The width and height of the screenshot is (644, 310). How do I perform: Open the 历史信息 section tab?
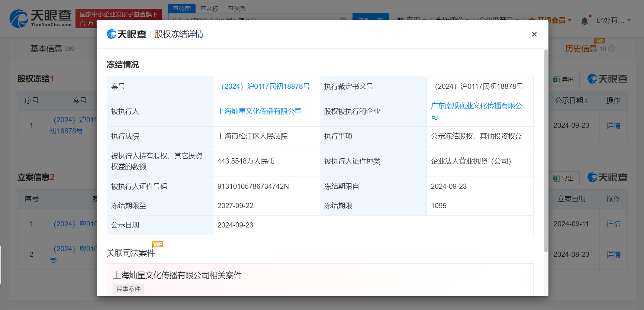581,49
